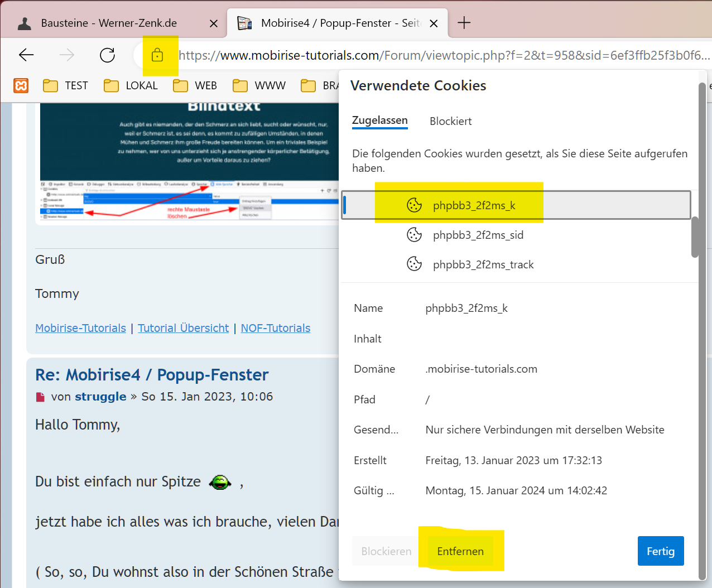Select the Zugelassen cookies tab
Image resolution: width=712 pixels, height=588 pixels.
pyautogui.click(x=379, y=121)
